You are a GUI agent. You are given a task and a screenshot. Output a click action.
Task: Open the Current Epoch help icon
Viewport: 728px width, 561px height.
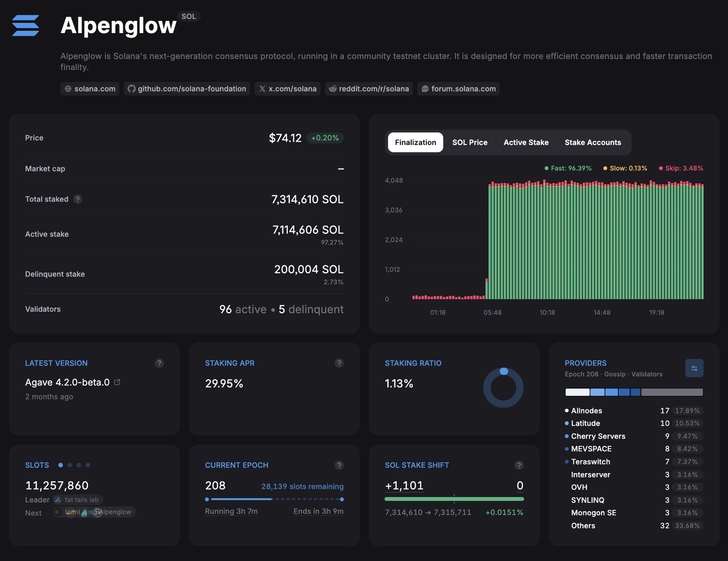[x=339, y=465]
